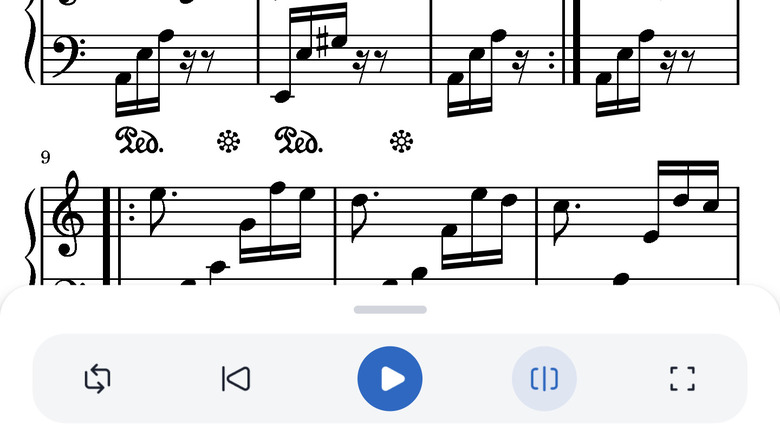
Task: Select the sixteenth rest in first bass measure
Action: [x=187, y=65]
